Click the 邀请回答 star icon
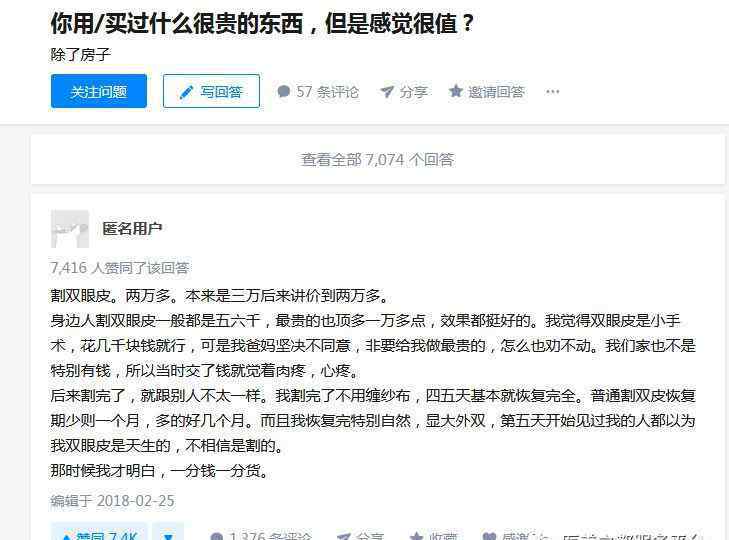 (456, 91)
